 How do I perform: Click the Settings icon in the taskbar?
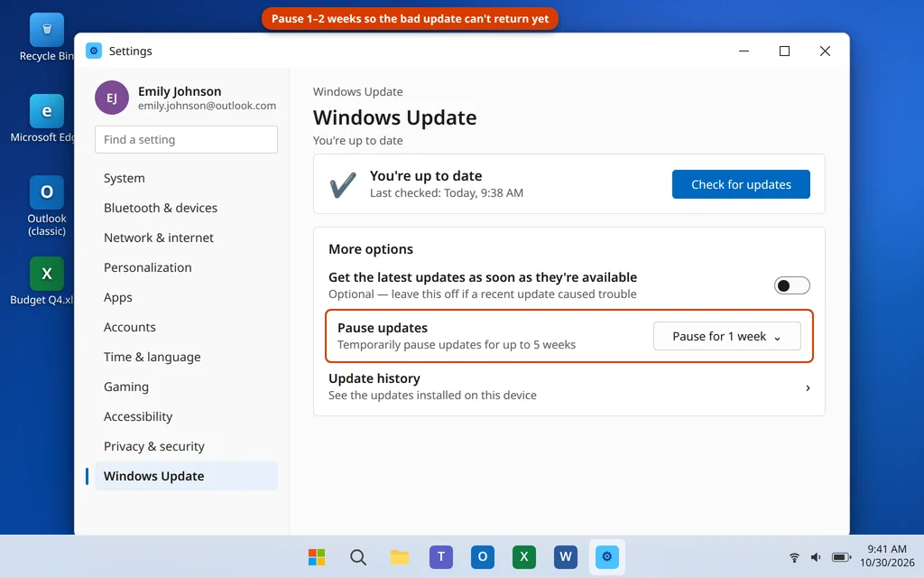pyautogui.click(x=607, y=556)
